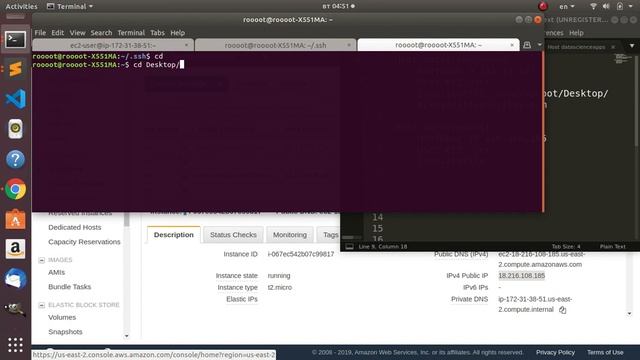This screenshot has width=640, height=360.
Task: Change Sublime Tab Size: 4 setting
Action: tap(566, 247)
